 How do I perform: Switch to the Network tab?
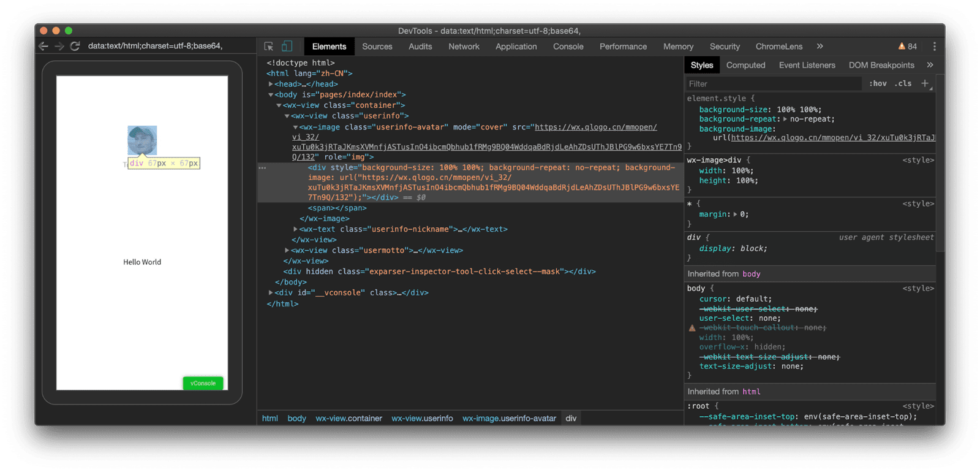tap(464, 47)
